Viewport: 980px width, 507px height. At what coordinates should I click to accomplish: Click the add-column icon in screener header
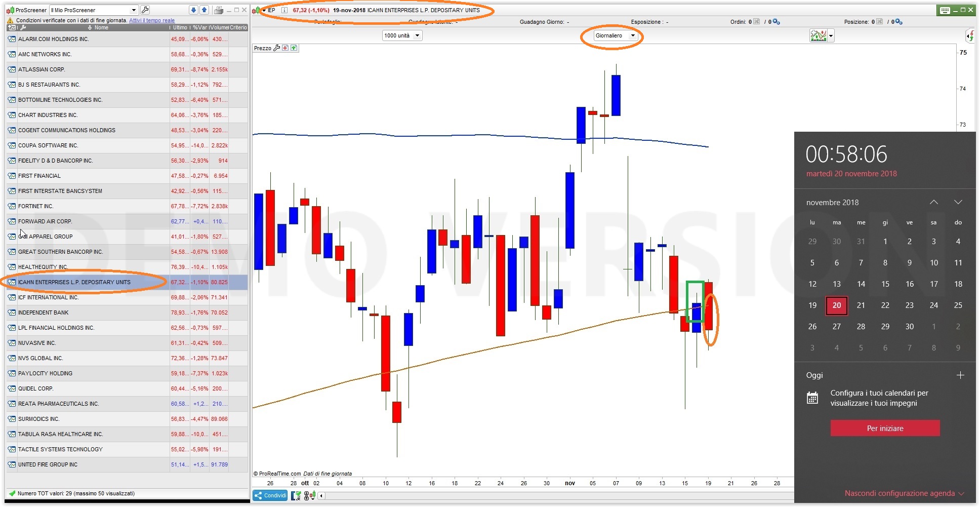click(12, 27)
